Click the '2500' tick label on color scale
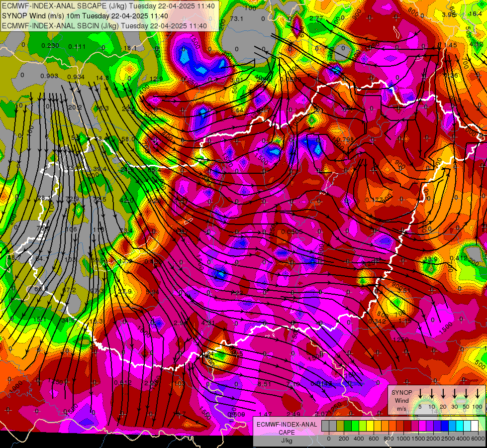The image size is (487, 448). [x=448, y=439]
